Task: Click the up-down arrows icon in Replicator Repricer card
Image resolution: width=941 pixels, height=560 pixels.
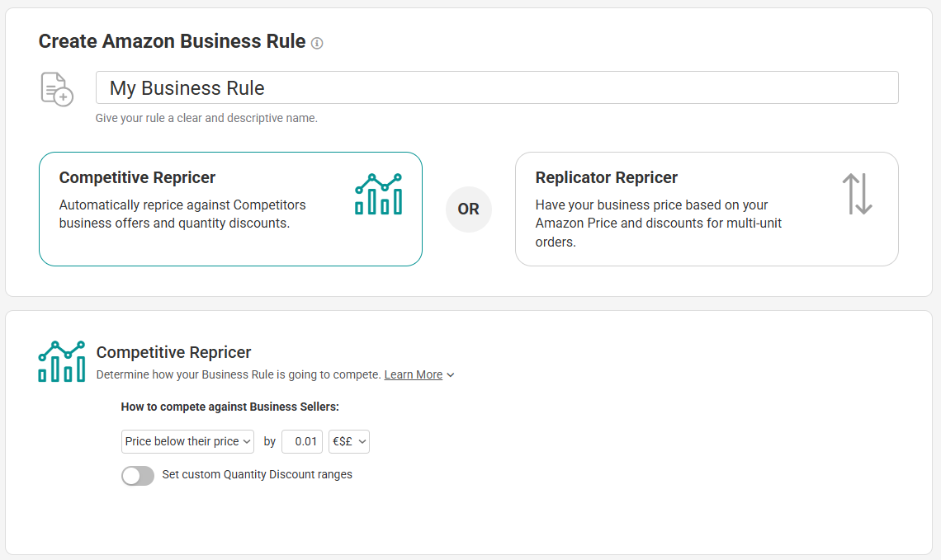Action: point(857,194)
